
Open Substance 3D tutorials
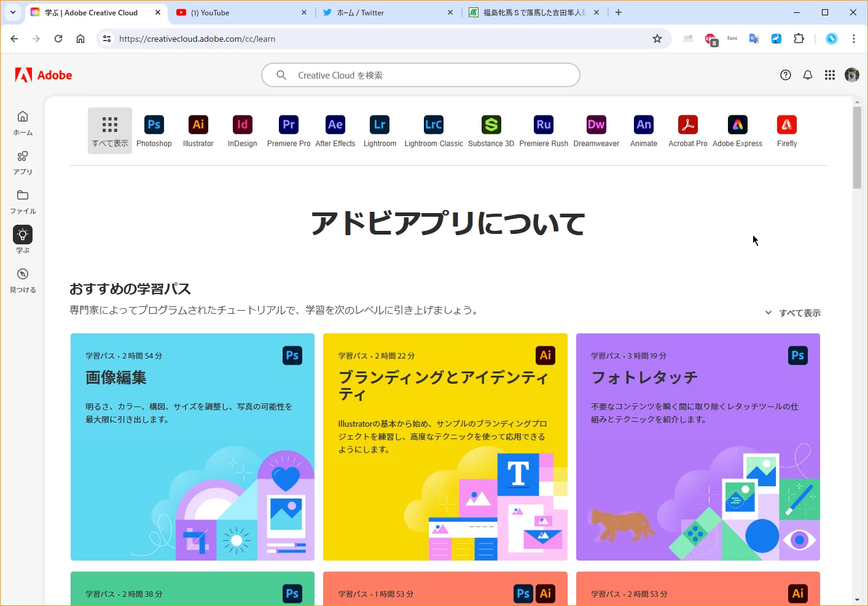coord(491,131)
